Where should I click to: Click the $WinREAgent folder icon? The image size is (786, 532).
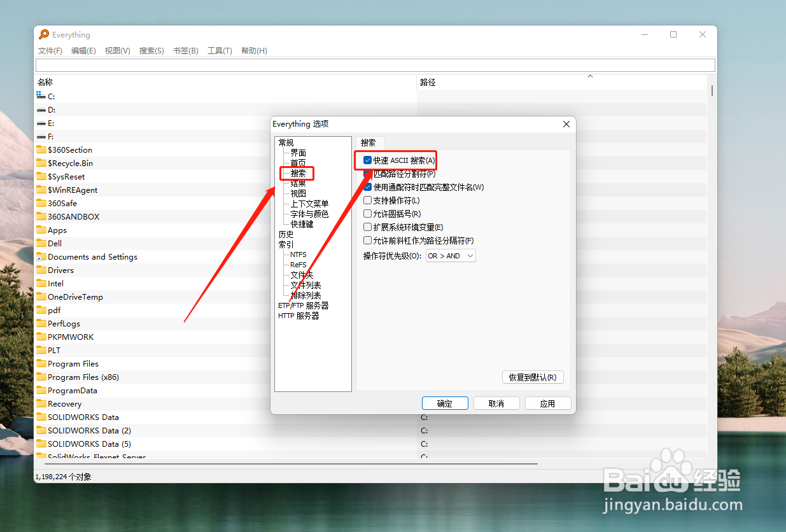(x=41, y=190)
